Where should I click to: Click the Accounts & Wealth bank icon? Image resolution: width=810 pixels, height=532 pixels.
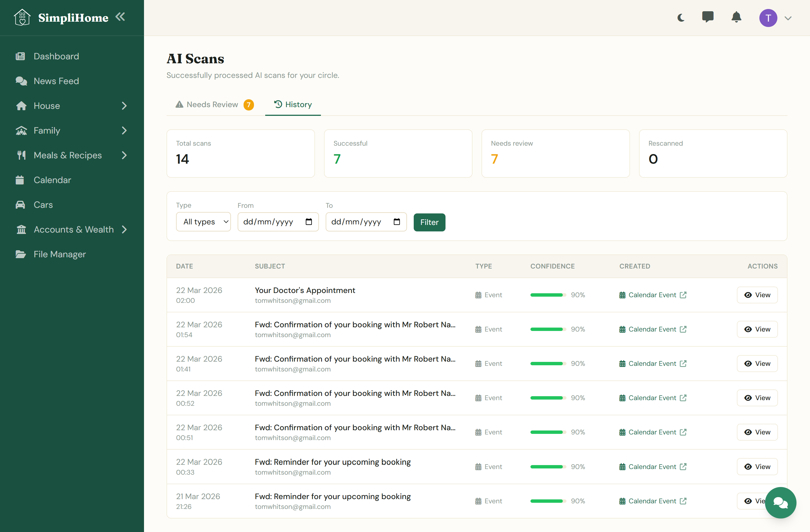click(21, 230)
